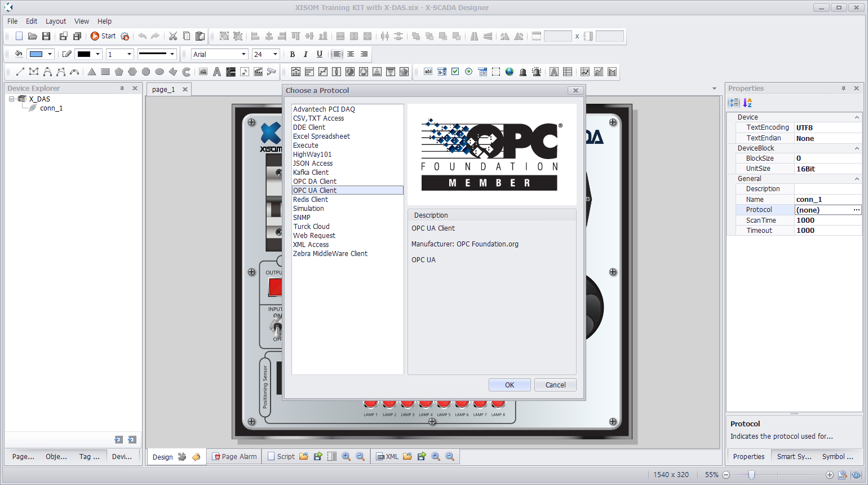
Task: Select the Rectangle shape tool
Action: (105, 72)
